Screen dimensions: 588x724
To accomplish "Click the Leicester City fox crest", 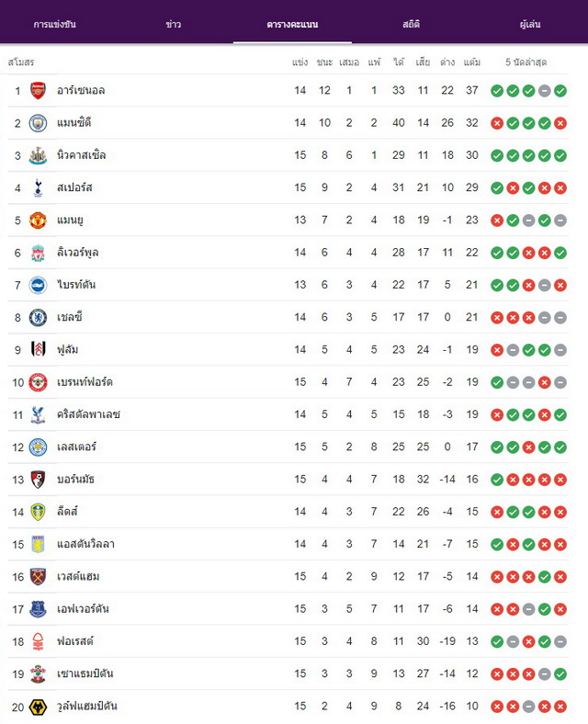I will [38, 447].
